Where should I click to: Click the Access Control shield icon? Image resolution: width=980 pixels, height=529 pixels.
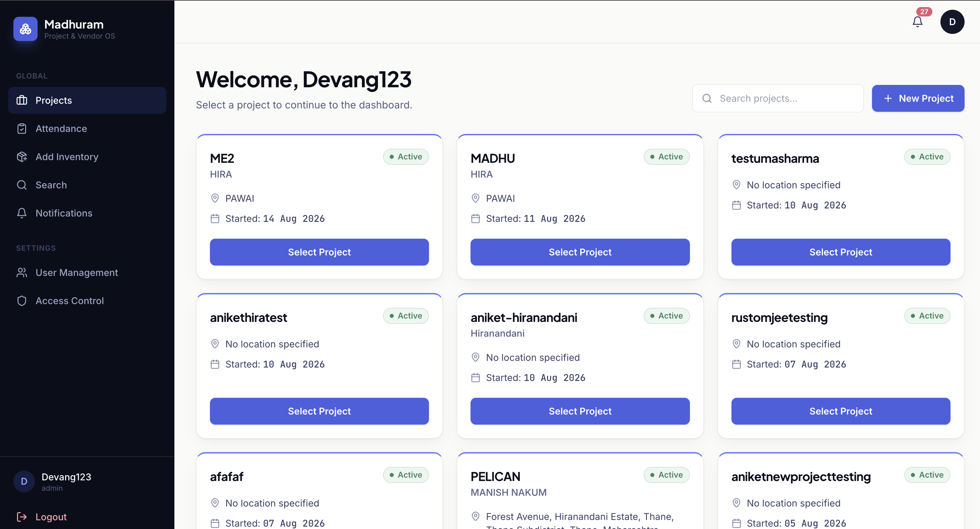22,301
